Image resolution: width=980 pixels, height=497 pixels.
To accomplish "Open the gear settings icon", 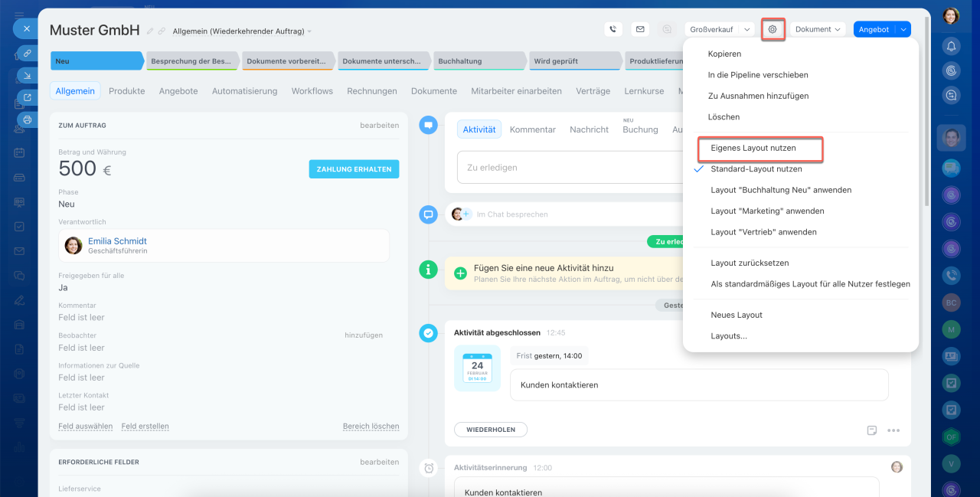I will 773,29.
